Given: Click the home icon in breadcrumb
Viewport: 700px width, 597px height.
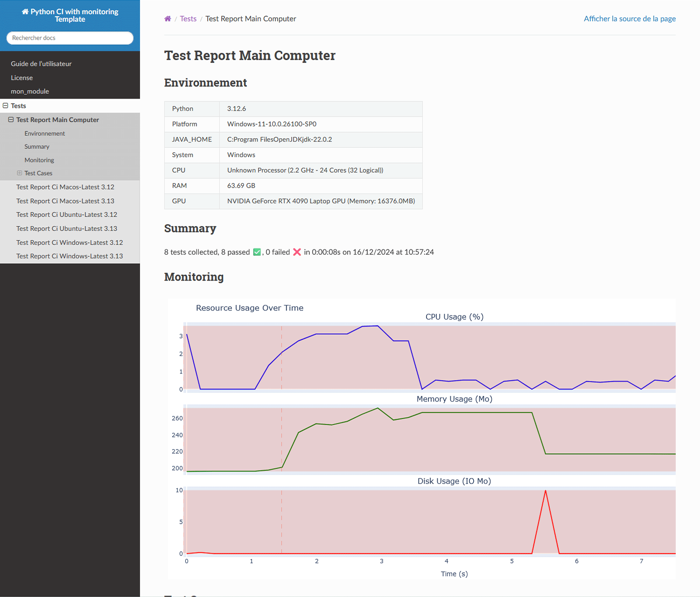Looking at the screenshot, I should (168, 19).
